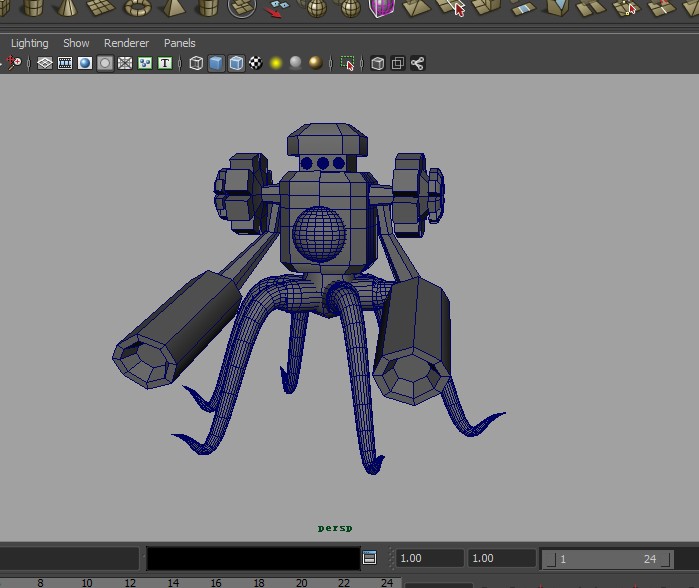Click the Isolate Select icon
This screenshot has width=699, height=588.
(347, 63)
